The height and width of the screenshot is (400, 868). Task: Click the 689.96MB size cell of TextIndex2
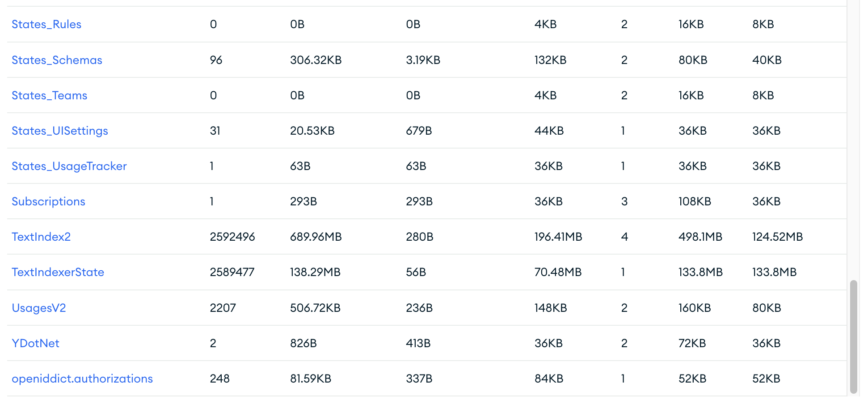click(x=316, y=237)
